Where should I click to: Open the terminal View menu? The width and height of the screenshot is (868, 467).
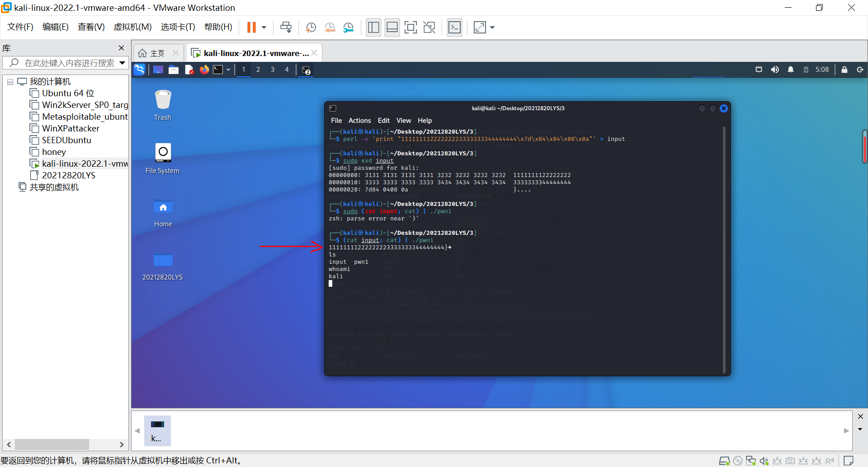click(404, 121)
